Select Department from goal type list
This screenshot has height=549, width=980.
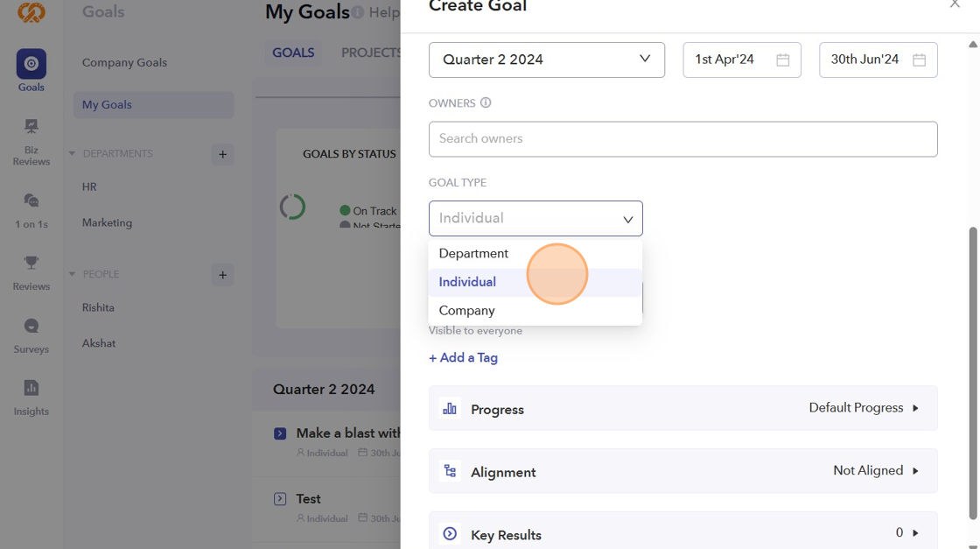[x=473, y=254]
